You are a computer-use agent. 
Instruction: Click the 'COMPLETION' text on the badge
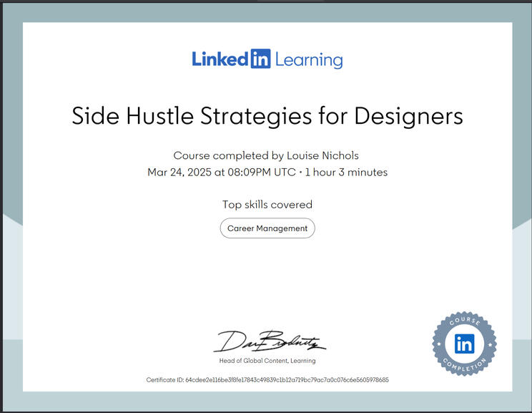pyautogui.click(x=464, y=366)
